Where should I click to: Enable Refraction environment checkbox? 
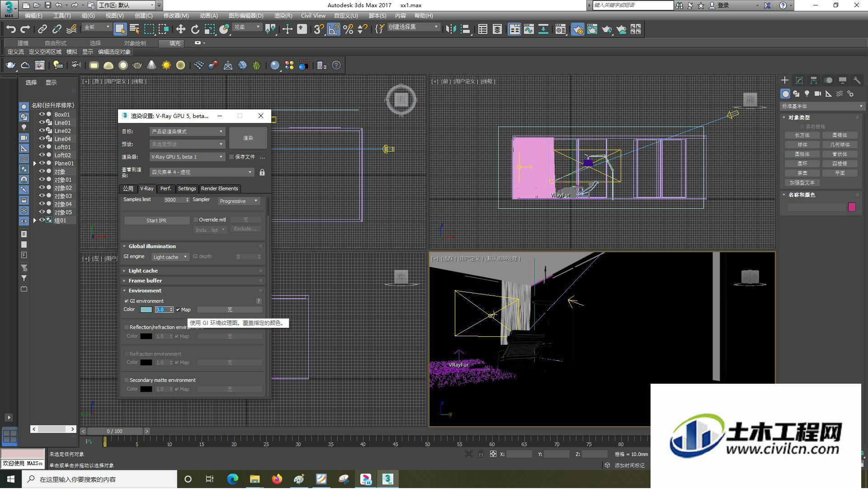[x=127, y=354]
